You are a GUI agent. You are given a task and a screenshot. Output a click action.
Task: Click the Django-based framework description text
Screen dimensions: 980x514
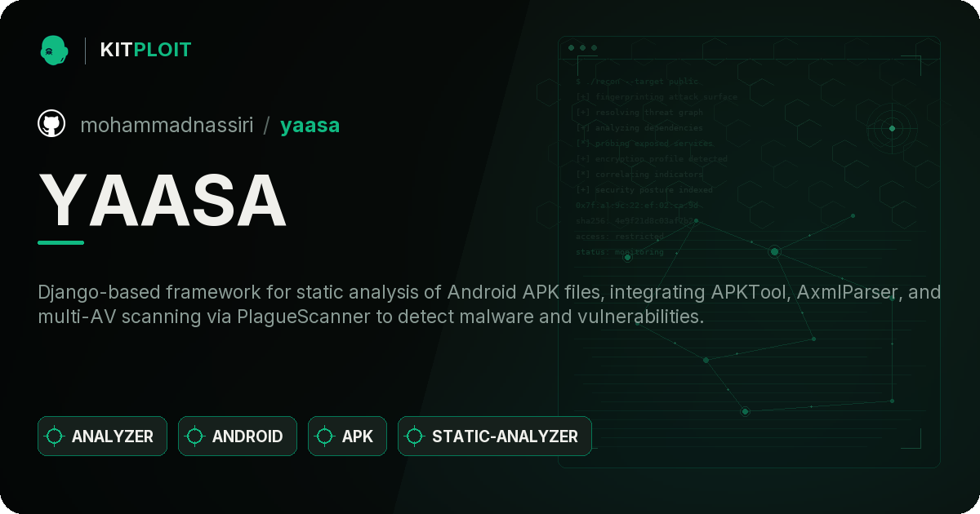coord(489,304)
